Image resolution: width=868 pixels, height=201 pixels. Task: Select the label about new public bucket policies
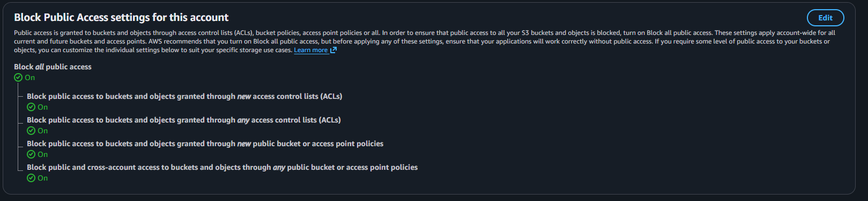click(x=205, y=143)
